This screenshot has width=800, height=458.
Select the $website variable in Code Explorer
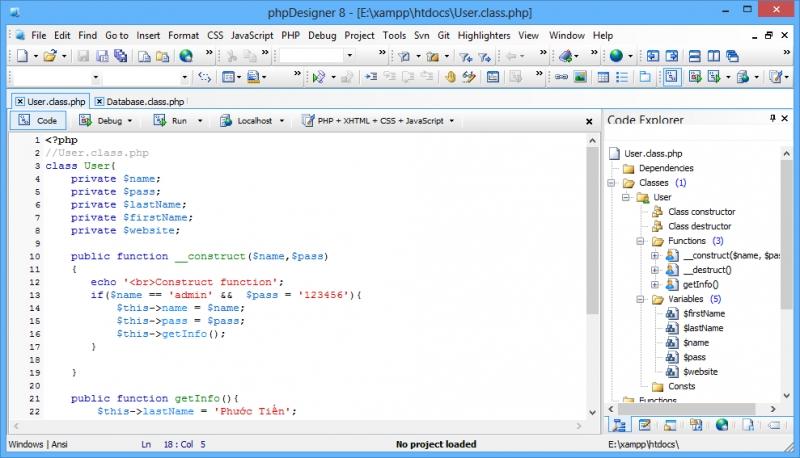tap(700, 371)
